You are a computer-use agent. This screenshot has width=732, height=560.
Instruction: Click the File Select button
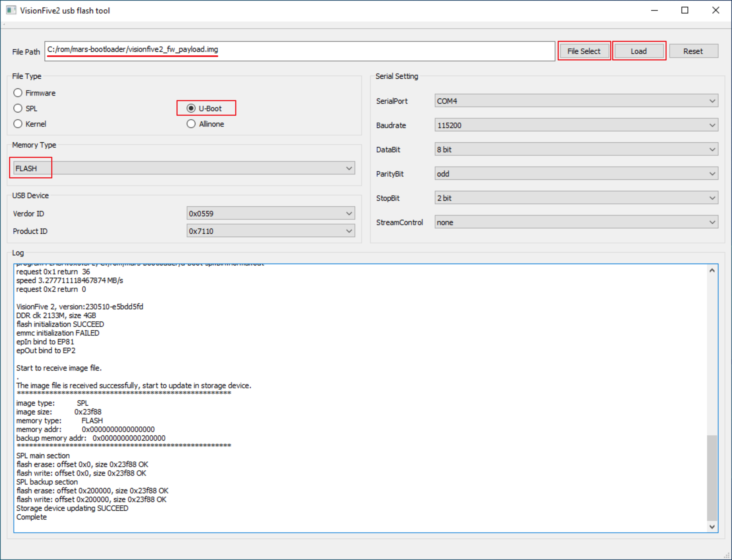pos(584,51)
